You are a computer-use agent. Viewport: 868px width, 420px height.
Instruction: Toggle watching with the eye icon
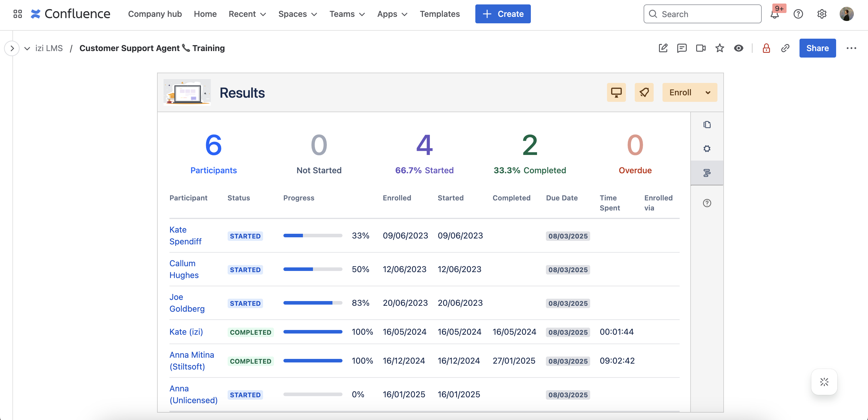[x=738, y=48]
